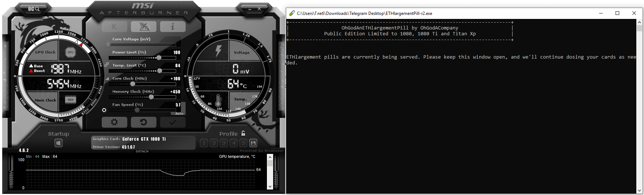Open the OC Scanner

tap(34, 9)
